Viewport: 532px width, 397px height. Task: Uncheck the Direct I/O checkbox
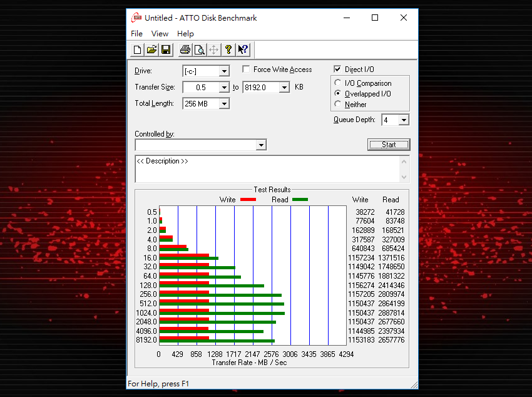(338, 70)
